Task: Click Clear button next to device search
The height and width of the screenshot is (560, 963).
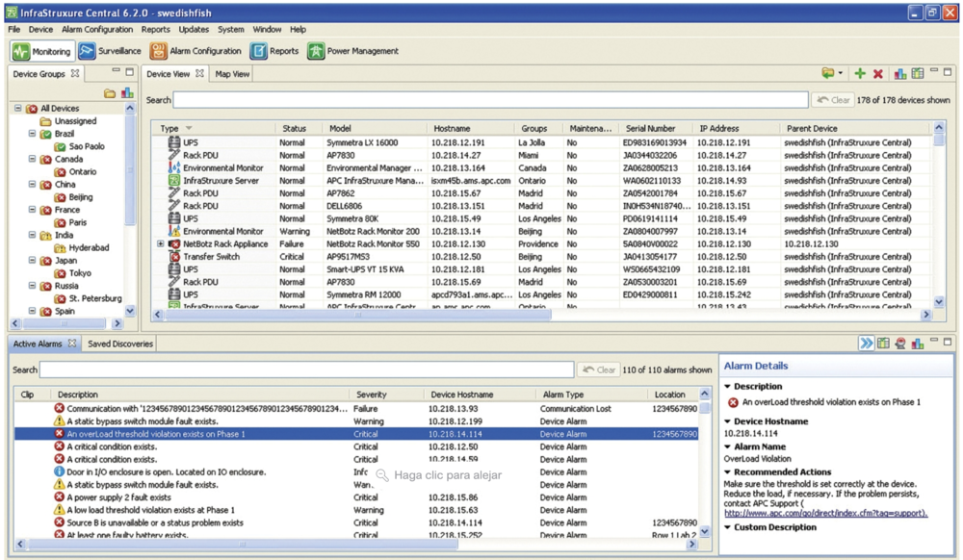Action: [x=833, y=100]
